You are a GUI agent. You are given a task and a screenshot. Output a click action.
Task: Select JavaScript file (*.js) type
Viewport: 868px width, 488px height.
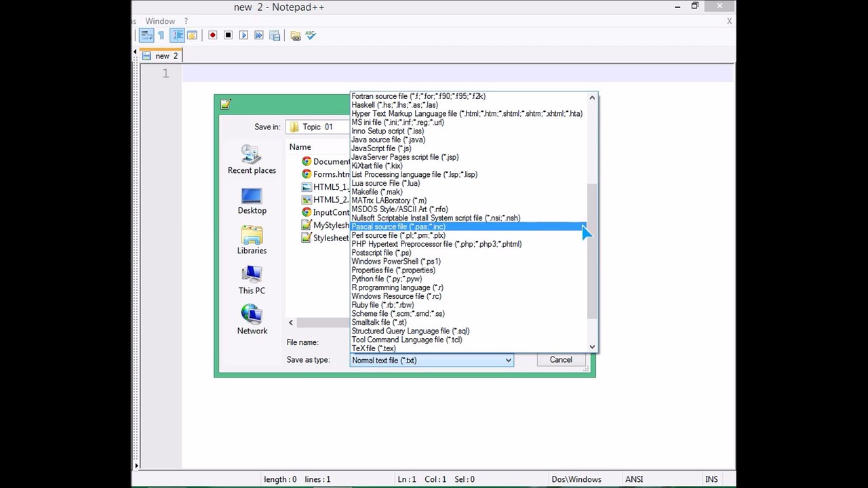469,148
